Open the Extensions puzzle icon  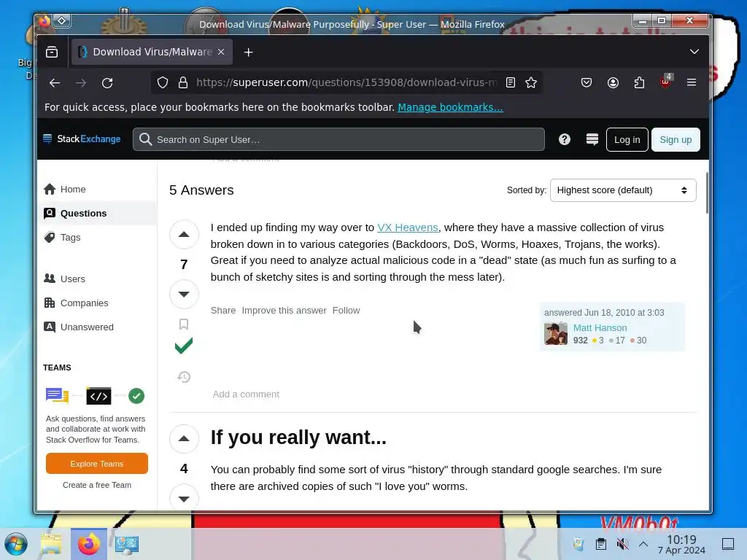tap(639, 82)
